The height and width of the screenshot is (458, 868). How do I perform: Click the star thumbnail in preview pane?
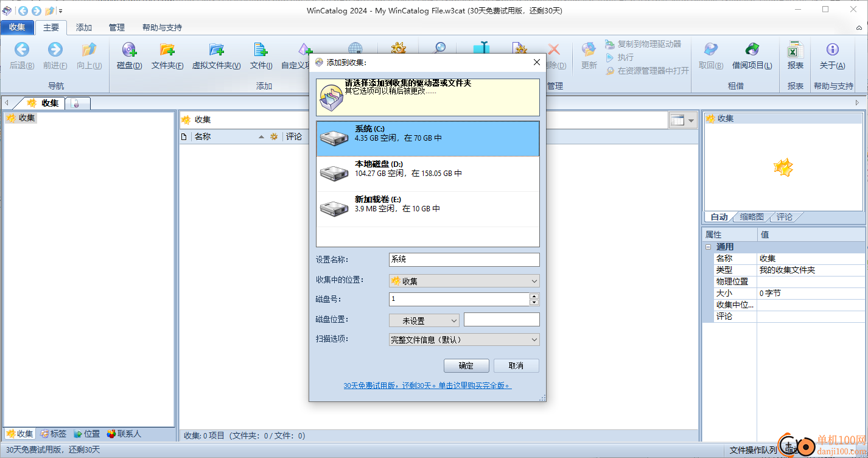click(783, 167)
